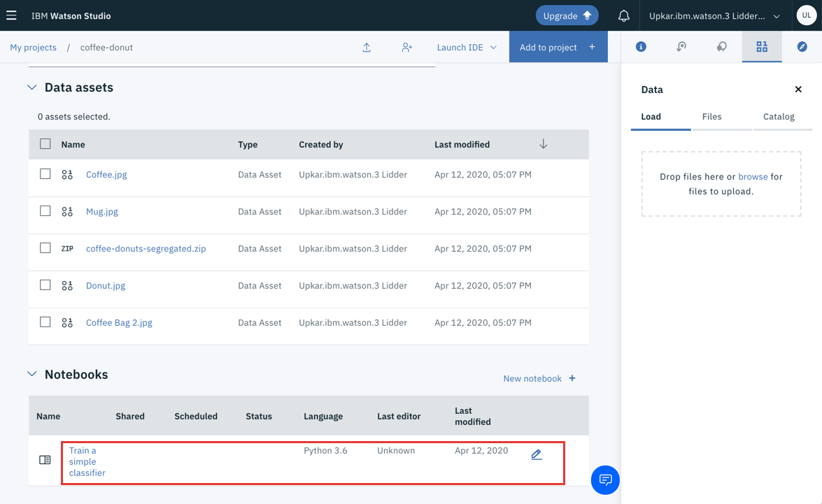This screenshot has height=504, width=822.
Task: Click the export project upload icon
Action: pos(367,47)
